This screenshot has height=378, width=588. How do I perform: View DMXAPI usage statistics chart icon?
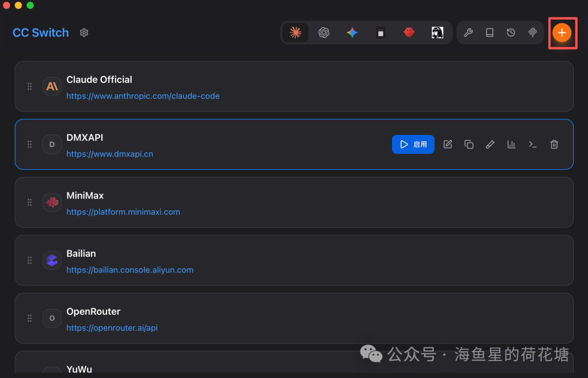point(511,144)
